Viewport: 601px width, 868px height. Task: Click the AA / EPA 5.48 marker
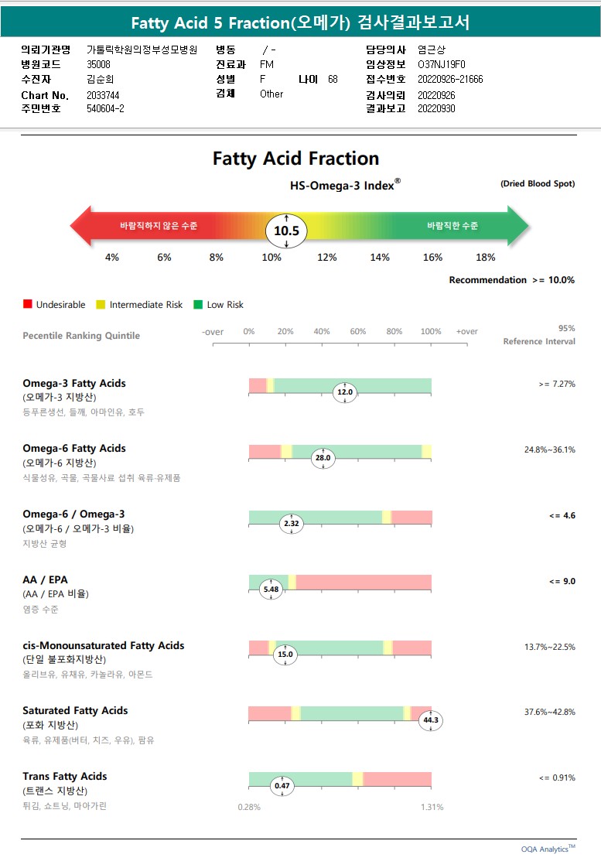point(271,589)
